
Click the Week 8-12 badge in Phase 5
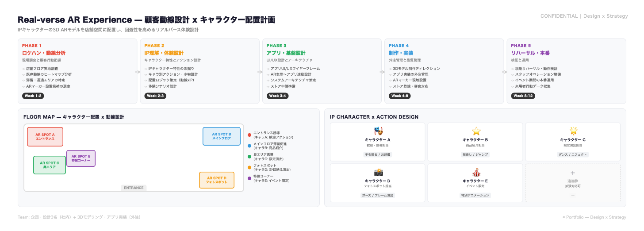(523, 96)
